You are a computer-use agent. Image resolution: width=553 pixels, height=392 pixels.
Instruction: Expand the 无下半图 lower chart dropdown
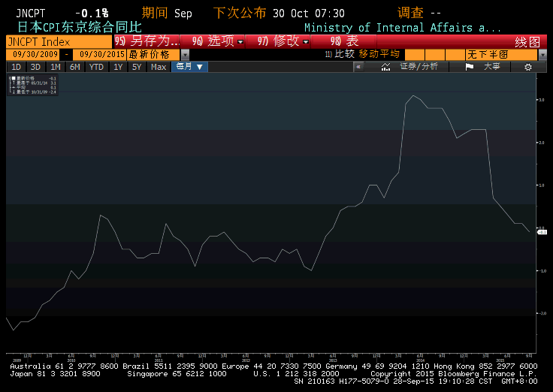click(x=542, y=55)
